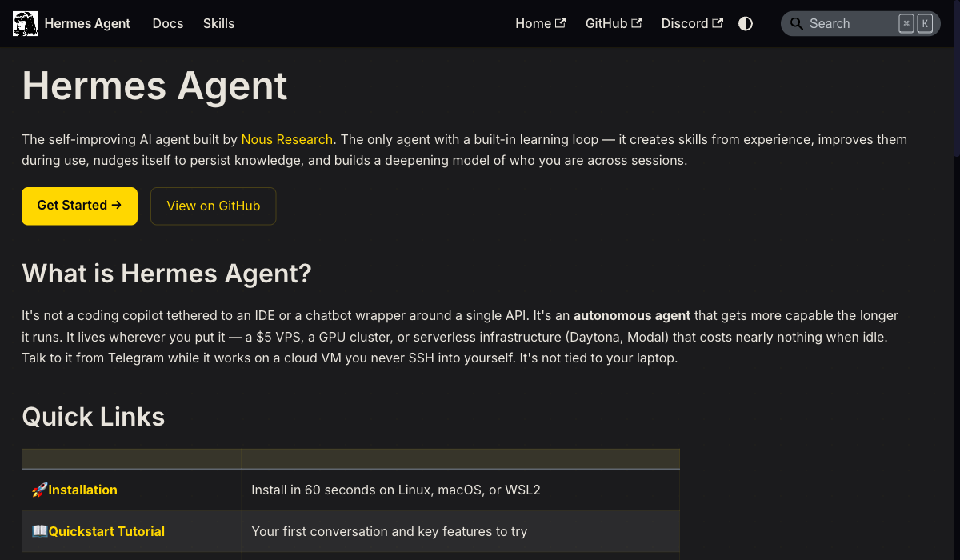Click the external link icon beside GitHub

pyautogui.click(x=636, y=22)
